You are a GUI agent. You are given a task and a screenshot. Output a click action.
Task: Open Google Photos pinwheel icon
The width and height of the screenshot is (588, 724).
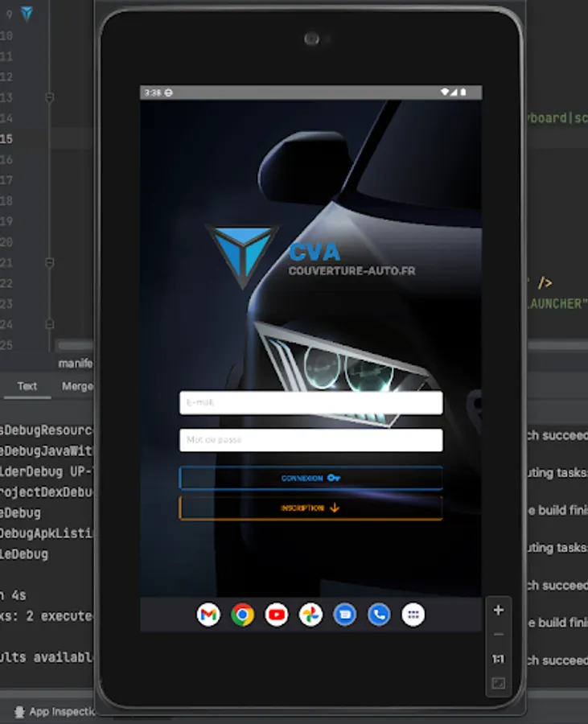(x=310, y=615)
